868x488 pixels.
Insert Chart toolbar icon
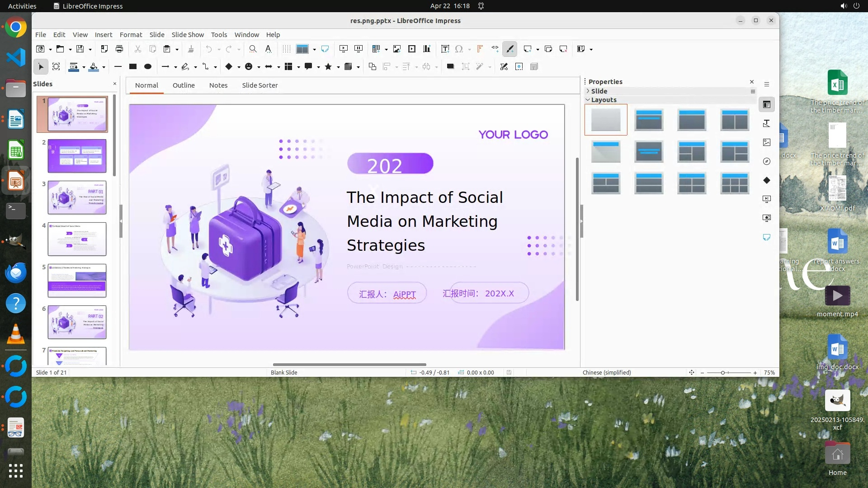pos(427,49)
